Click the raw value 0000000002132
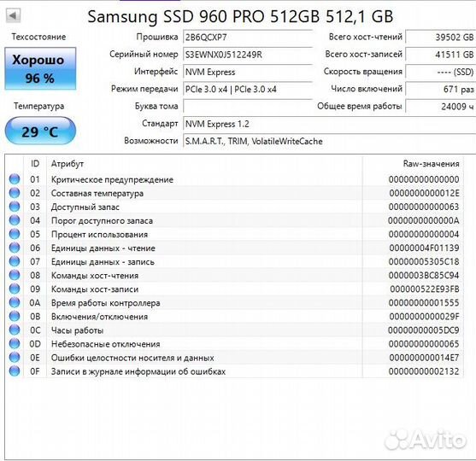The width and height of the screenshot is (476, 461). pyautogui.click(x=424, y=371)
